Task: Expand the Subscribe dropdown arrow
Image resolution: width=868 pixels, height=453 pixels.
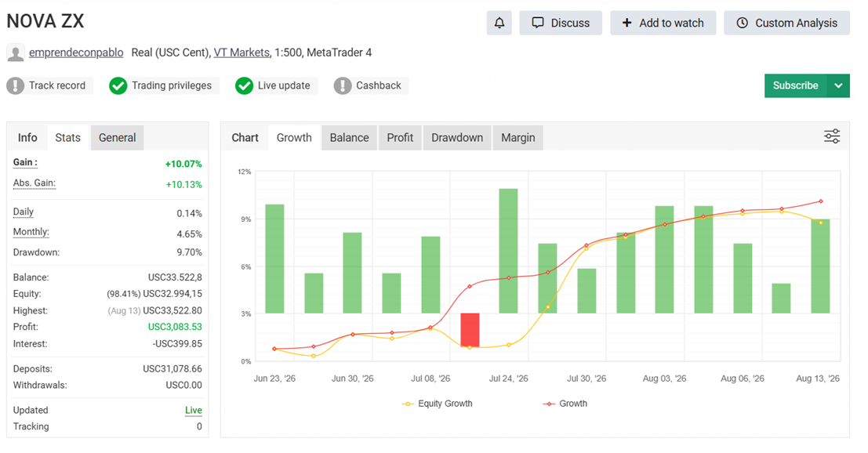Action: point(838,85)
